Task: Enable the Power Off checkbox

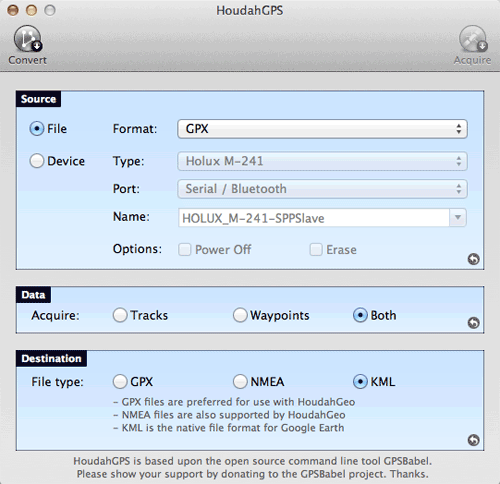Action: [x=185, y=249]
